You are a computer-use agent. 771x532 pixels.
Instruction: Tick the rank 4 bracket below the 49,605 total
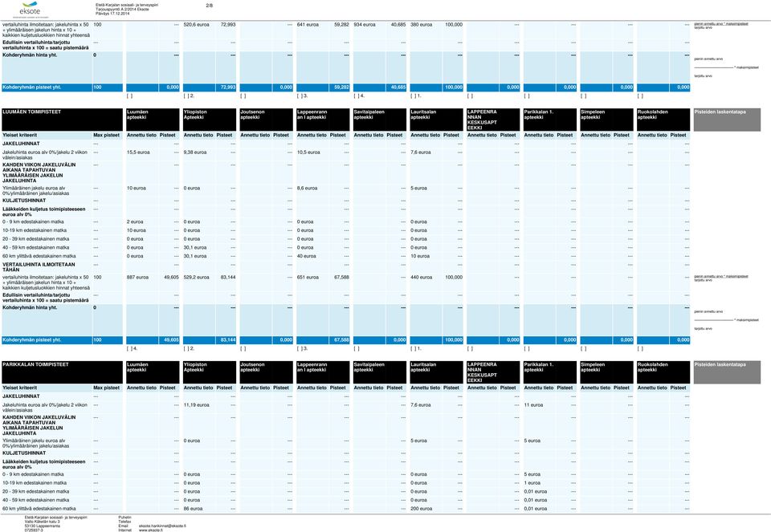tap(133, 349)
